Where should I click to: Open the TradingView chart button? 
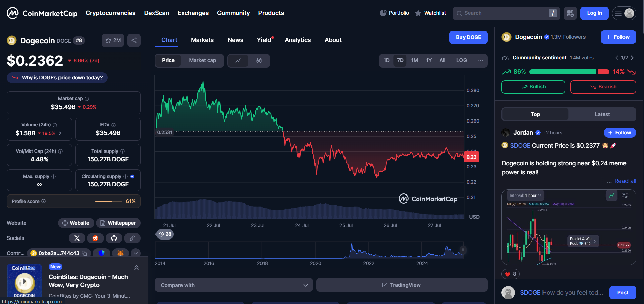(x=402, y=285)
